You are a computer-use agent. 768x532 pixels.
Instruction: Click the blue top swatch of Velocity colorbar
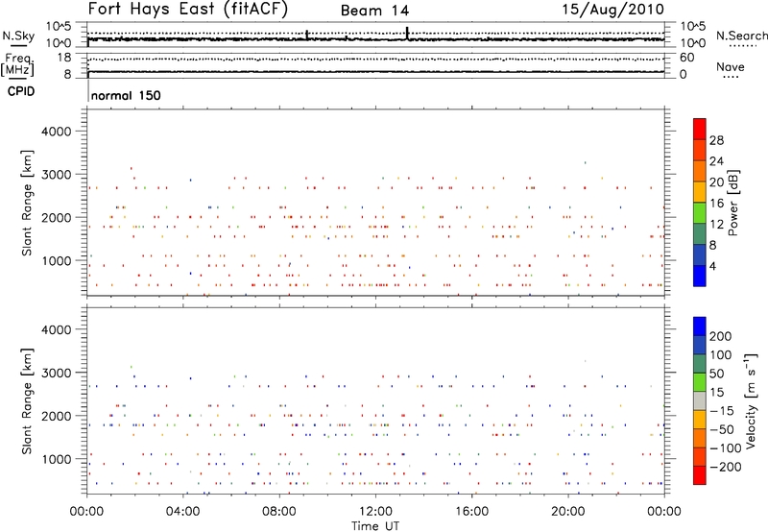(700, 326)
